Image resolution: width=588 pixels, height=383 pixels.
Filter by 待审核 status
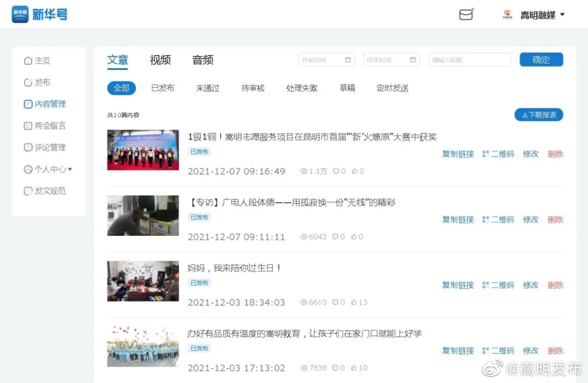pyautogui.click(x=253, y=88)
